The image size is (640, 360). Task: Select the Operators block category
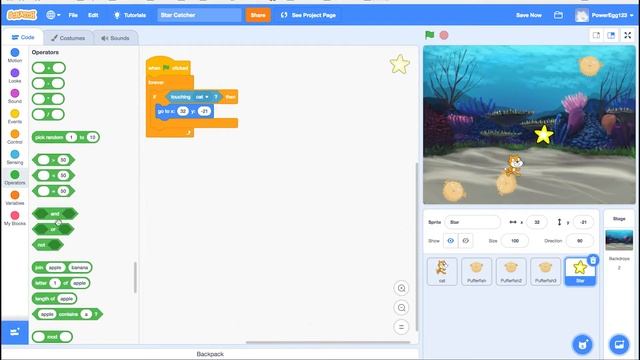point(15,178)
